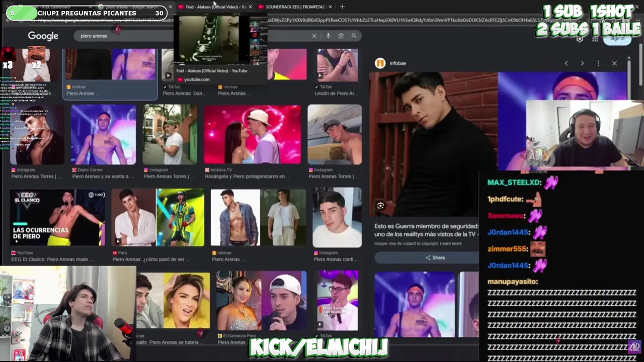
Task: Click the Google logo
Action: pyautogui.click(x=43, y=36)
